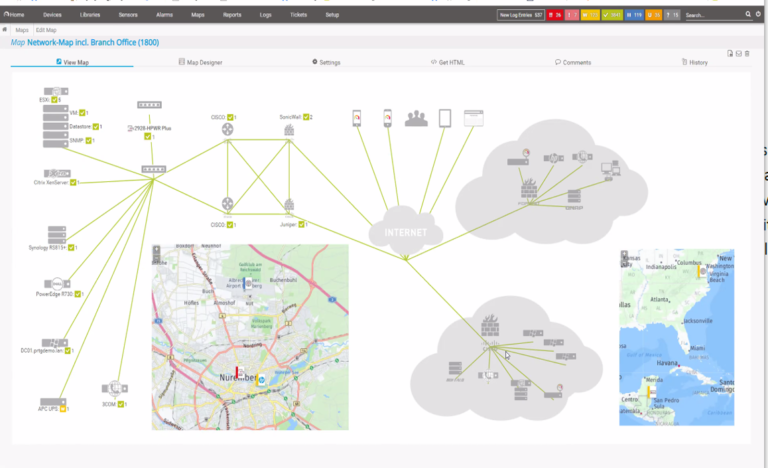The image size is (768, 468).
Task: Open the Setup menu
Action: click(332, 15)
